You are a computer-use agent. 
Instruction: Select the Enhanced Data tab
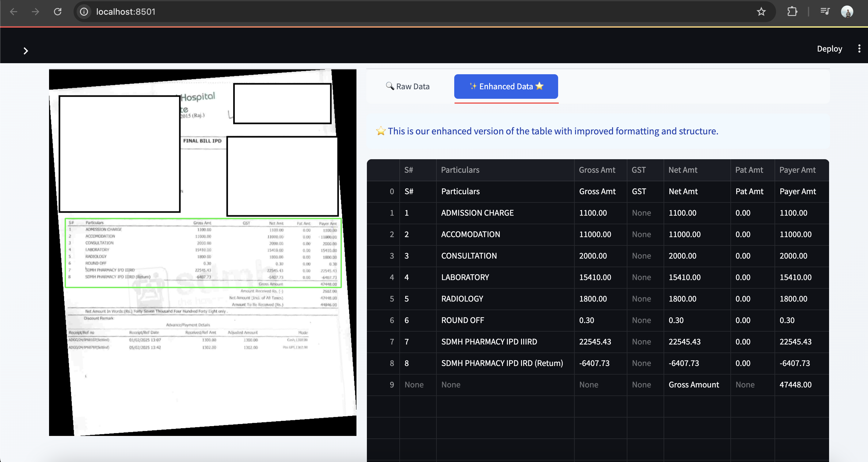(506, 86)
